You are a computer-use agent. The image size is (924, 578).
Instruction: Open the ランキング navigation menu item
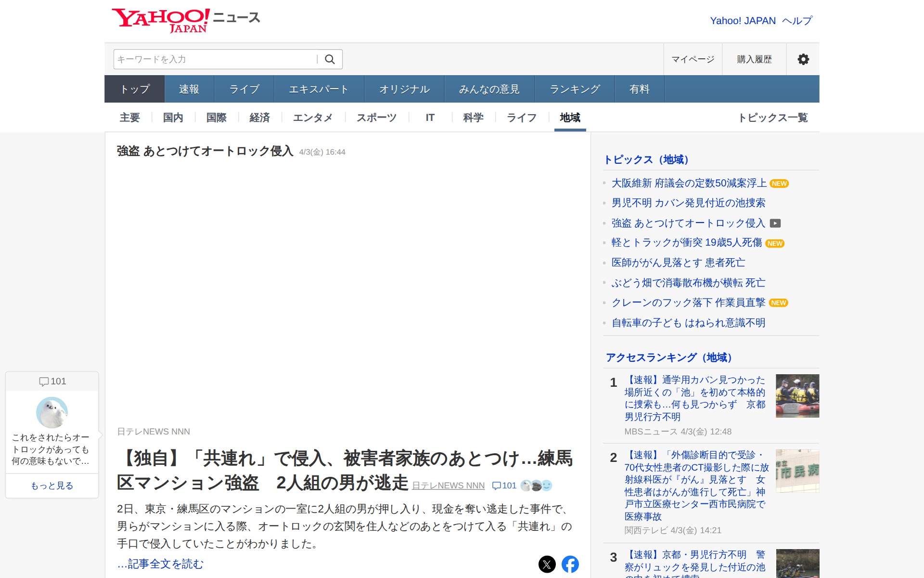click(574, 89)
